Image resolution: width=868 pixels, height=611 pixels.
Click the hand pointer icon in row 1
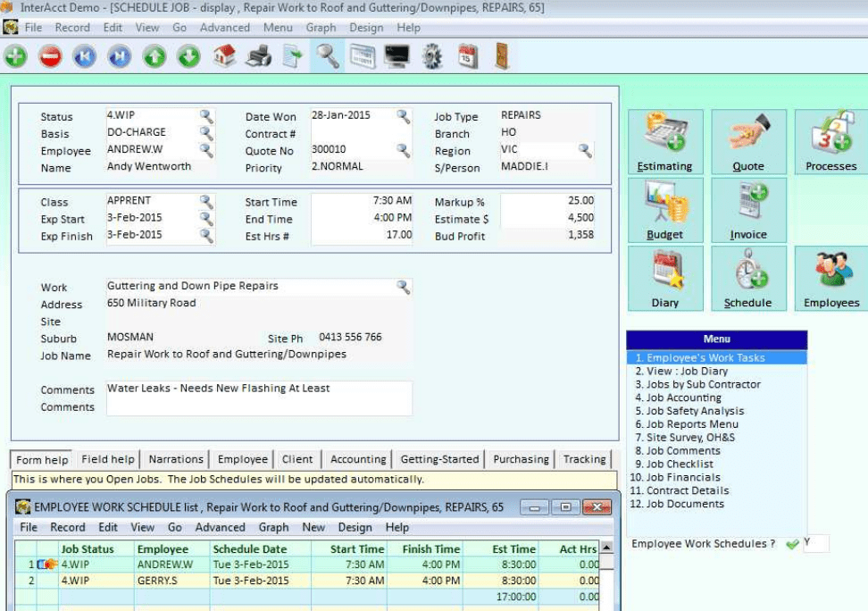coord(47,565)
